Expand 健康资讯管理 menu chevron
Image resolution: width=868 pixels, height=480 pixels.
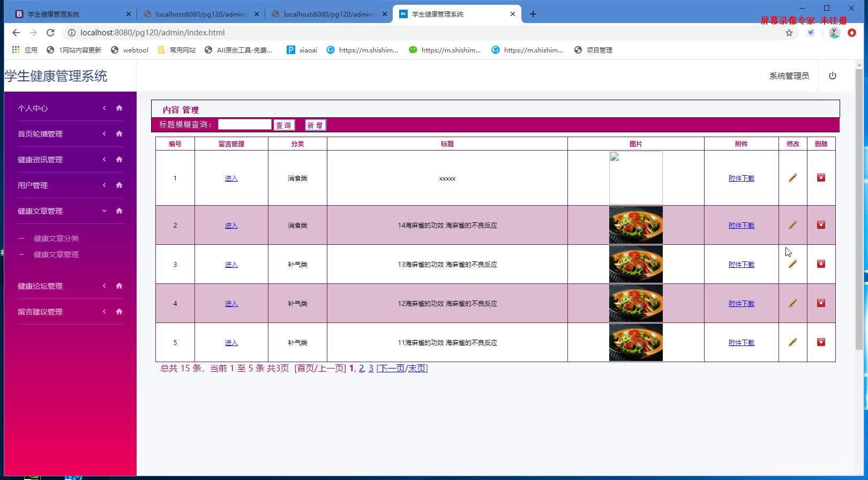coord(104,159)
